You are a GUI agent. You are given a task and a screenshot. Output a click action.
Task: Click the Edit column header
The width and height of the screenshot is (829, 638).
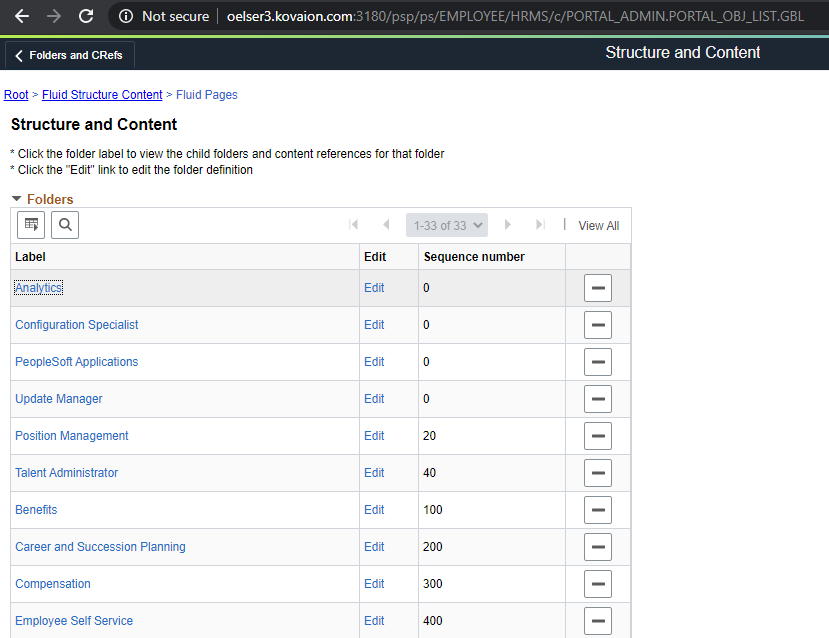(x=375, y=257)
